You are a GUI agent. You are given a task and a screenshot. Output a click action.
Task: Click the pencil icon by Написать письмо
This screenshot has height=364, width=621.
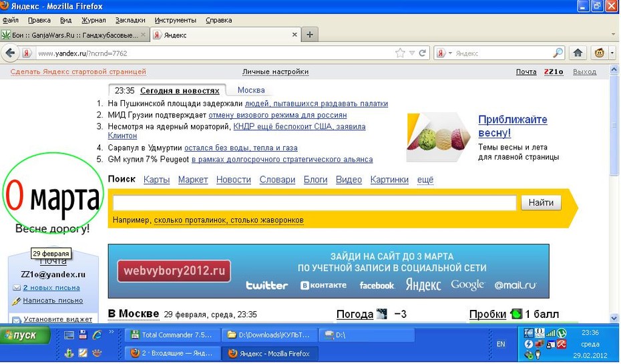click(x=16, y=301)
